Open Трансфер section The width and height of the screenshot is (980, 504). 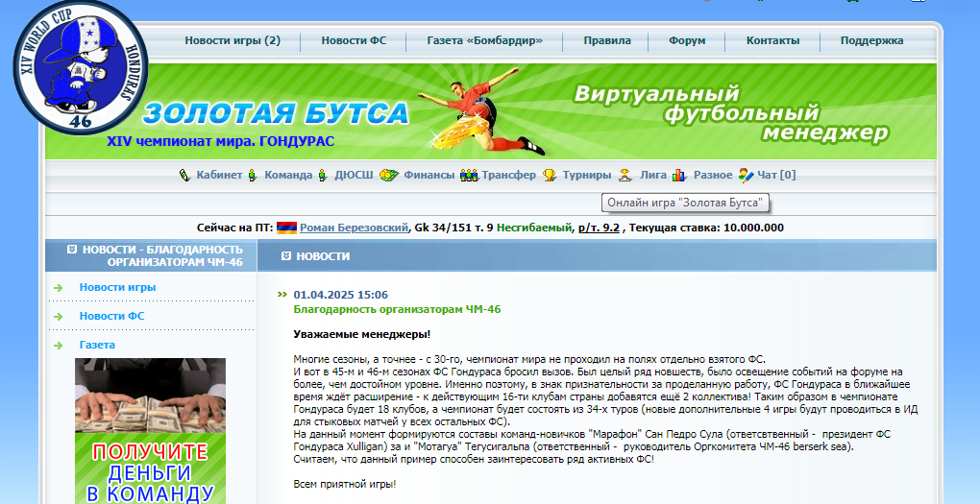509,175
